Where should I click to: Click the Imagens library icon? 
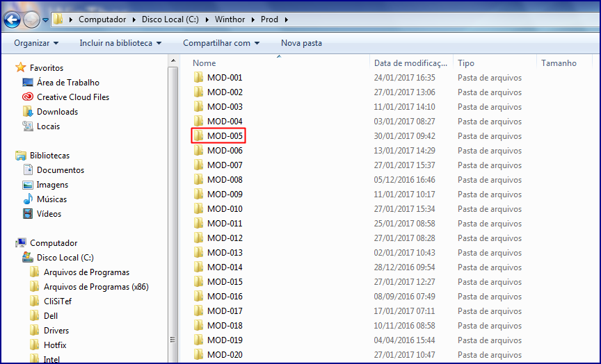tap(28, 185)
